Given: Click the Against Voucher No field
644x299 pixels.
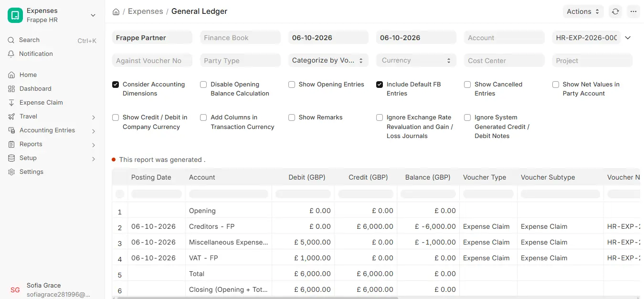Looking at the screenshot, I should [152, 61].
